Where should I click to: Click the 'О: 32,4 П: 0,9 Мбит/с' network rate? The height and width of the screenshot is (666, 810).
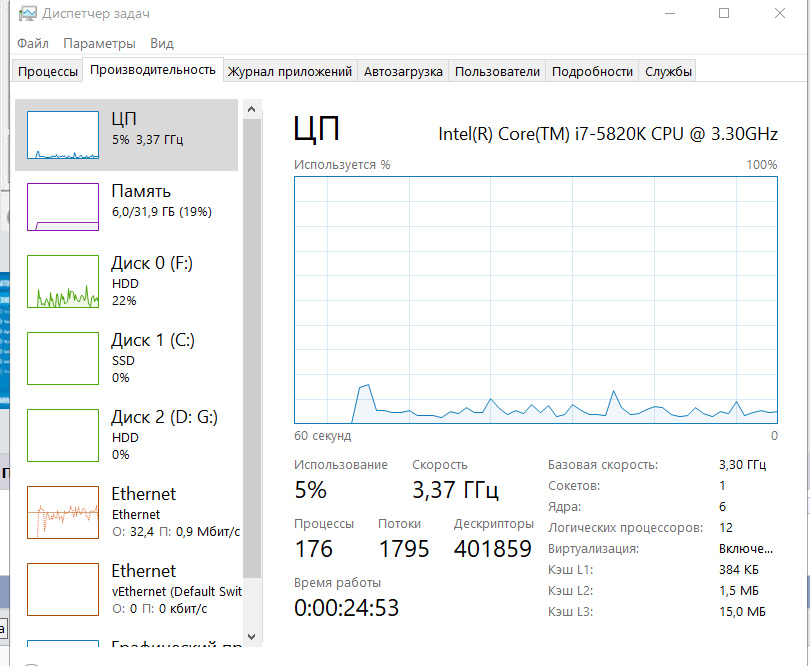[176, 532]
